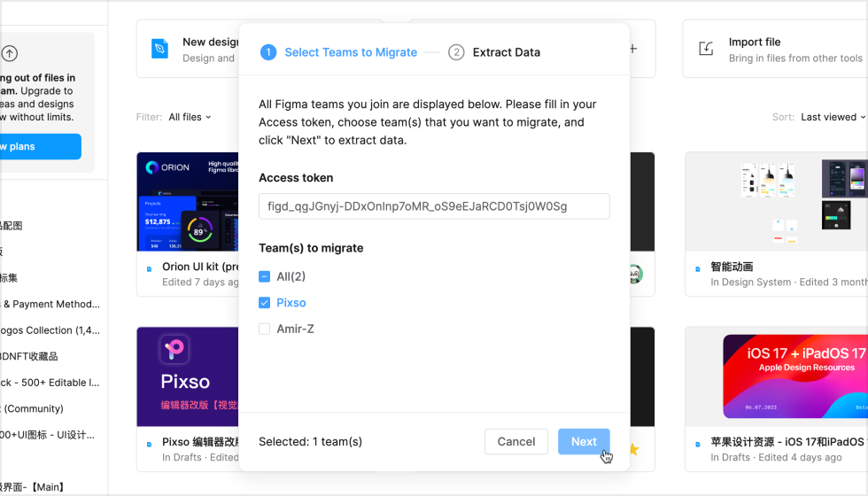The width and height of the screenshot is (868, 496).
Task: Click the Next button in migrate dialog
Action: point(584,441)
